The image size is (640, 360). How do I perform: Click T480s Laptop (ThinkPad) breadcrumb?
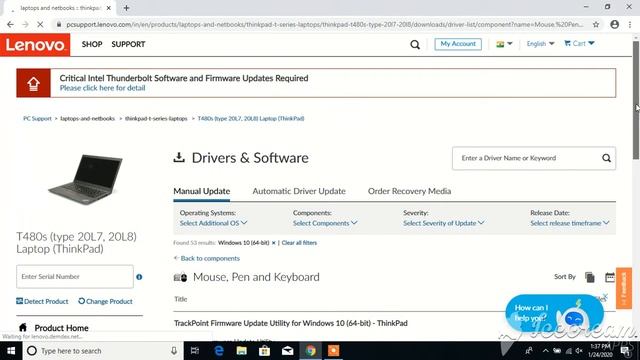[x=251, y=118]
